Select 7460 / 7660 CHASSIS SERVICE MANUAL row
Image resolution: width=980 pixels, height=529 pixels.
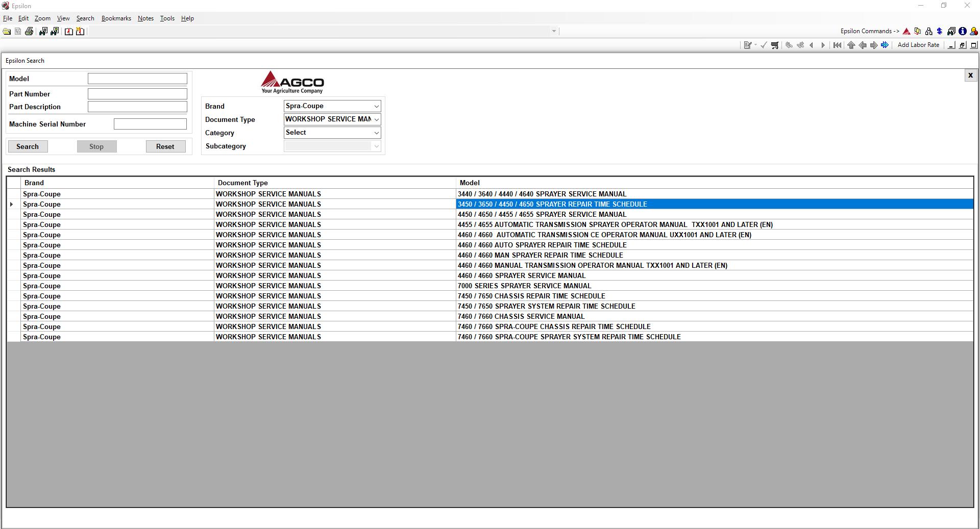(490, 316)
